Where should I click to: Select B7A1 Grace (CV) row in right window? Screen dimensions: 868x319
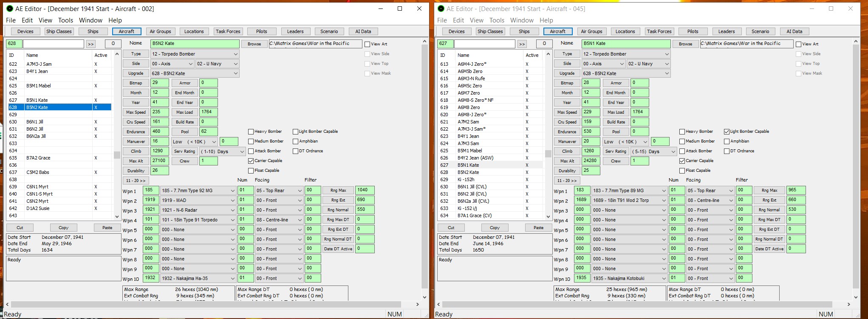tap(491, 215)
